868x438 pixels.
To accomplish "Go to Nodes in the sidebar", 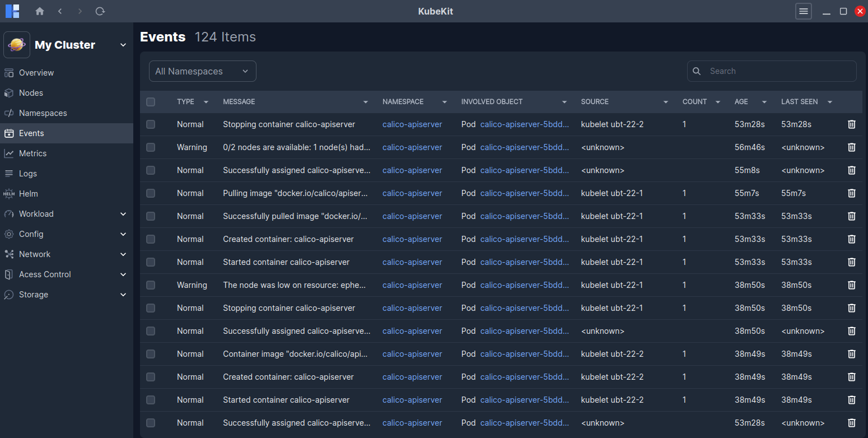I will click(x=31, y=93).
